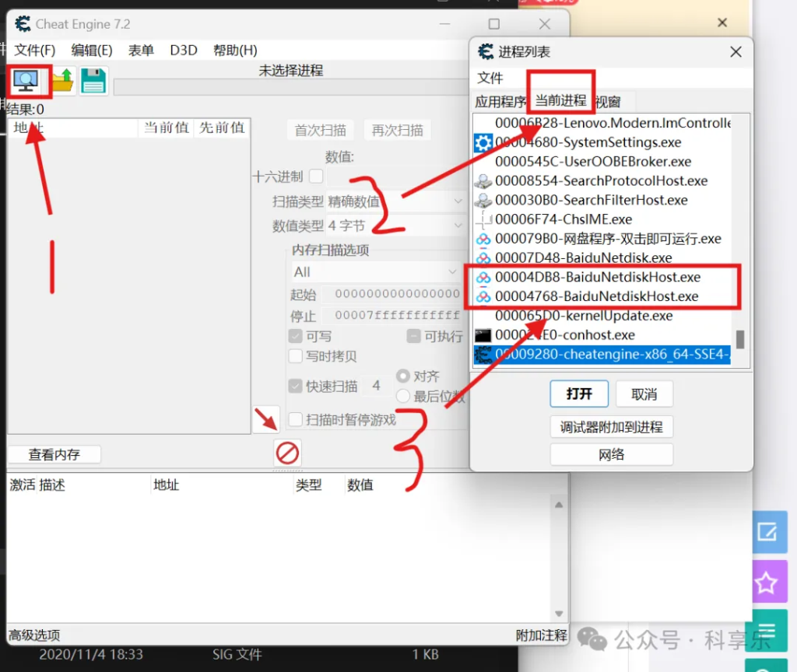Click the icon beside SearchFilterHost.exe
Viewport: 797px width, 672px height.
(x=483, y=201)
